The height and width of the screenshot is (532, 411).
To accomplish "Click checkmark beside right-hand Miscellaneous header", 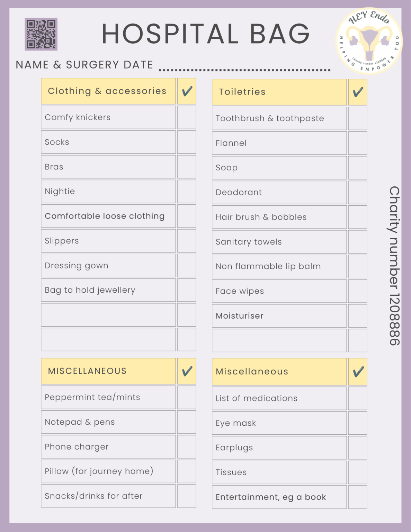I will 358,372.
